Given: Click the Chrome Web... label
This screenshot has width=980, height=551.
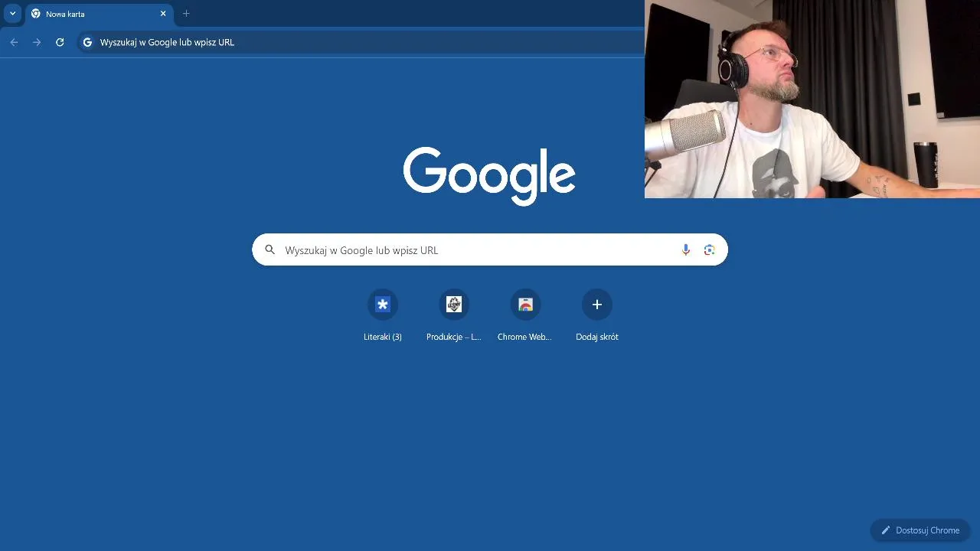Looking at the screenshot, I should [x=525, y=337].
